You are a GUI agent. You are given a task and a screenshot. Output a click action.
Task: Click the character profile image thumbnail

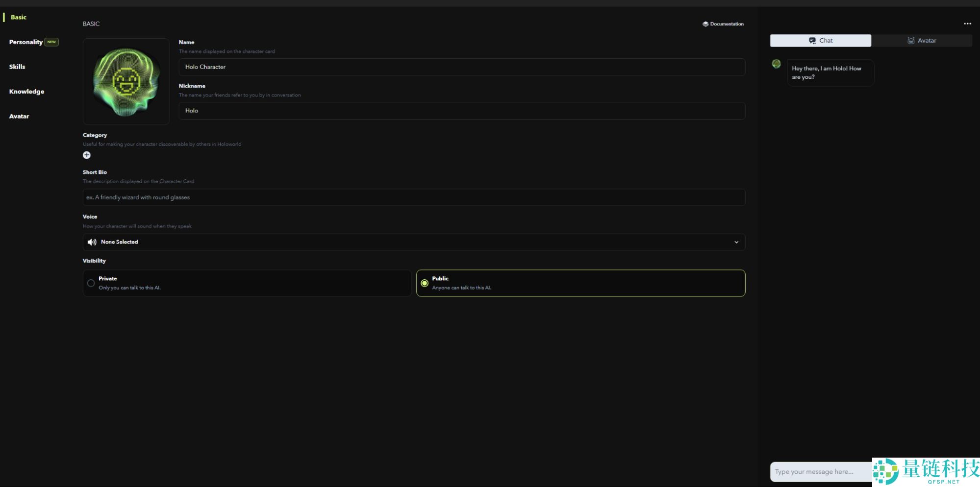click(x=126, y=81)
